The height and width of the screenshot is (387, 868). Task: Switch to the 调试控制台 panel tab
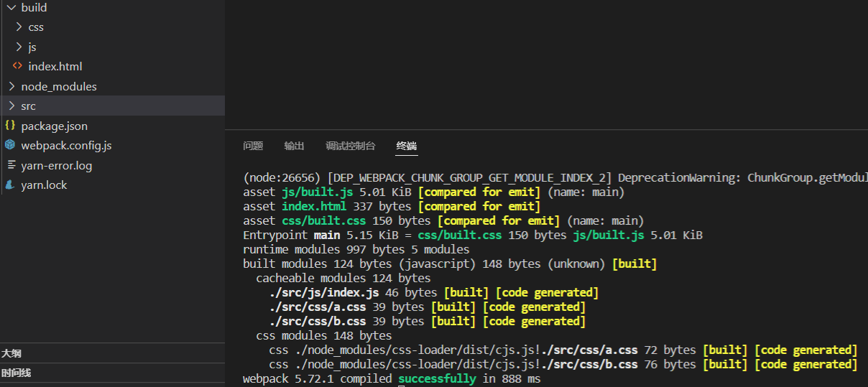(350, 146)
